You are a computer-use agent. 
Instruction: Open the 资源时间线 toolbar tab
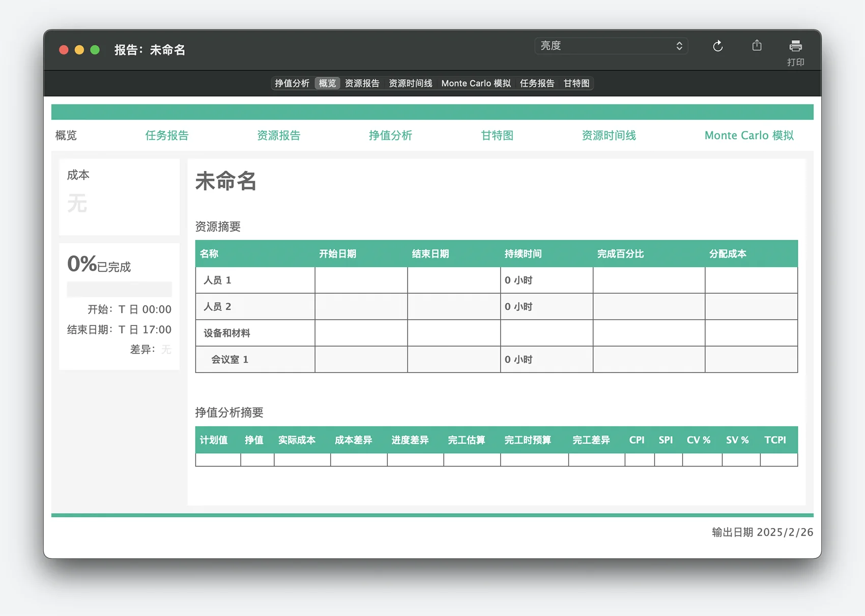pyautogui.click(x=410, y=83)
